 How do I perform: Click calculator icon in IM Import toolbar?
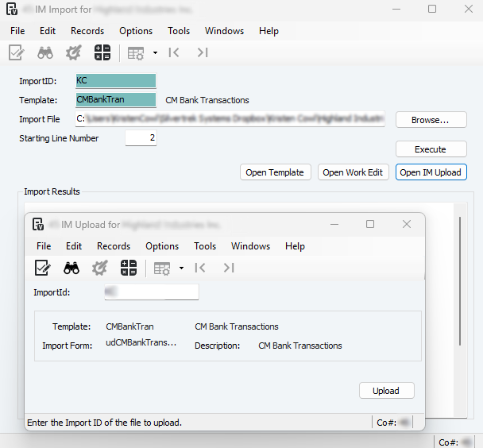coord(102,52)
